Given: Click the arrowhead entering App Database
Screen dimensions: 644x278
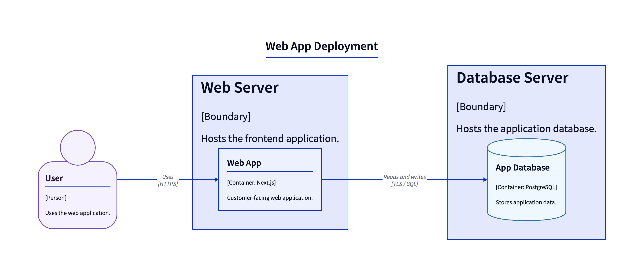Looking at the screenshot, I should pyautogui.click(x=485, y=180).
